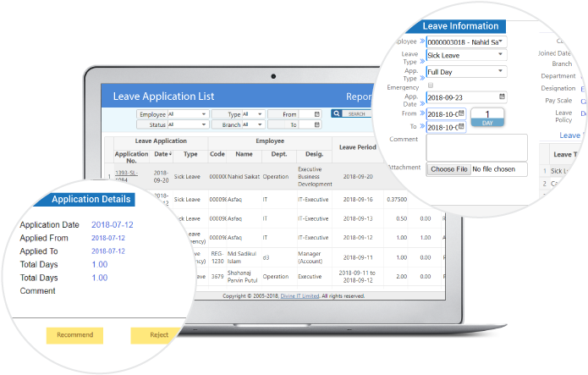Open calendar icon in Leave Information To field

461,126
